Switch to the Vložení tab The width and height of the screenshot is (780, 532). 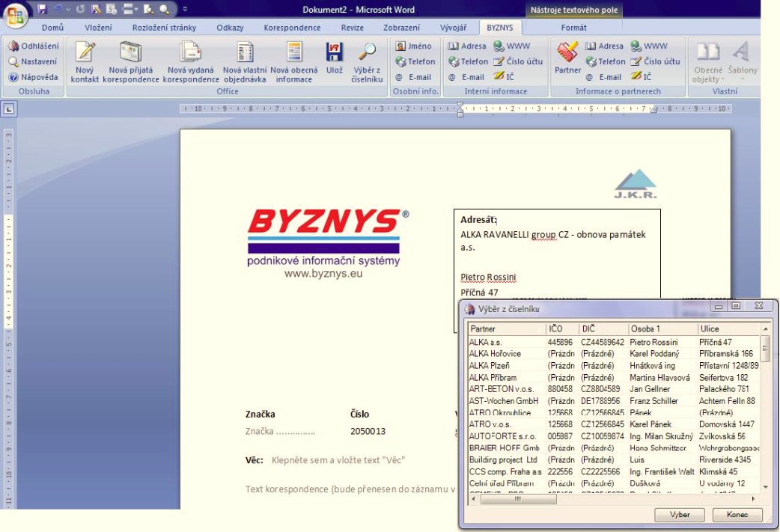tap(98, 28)
